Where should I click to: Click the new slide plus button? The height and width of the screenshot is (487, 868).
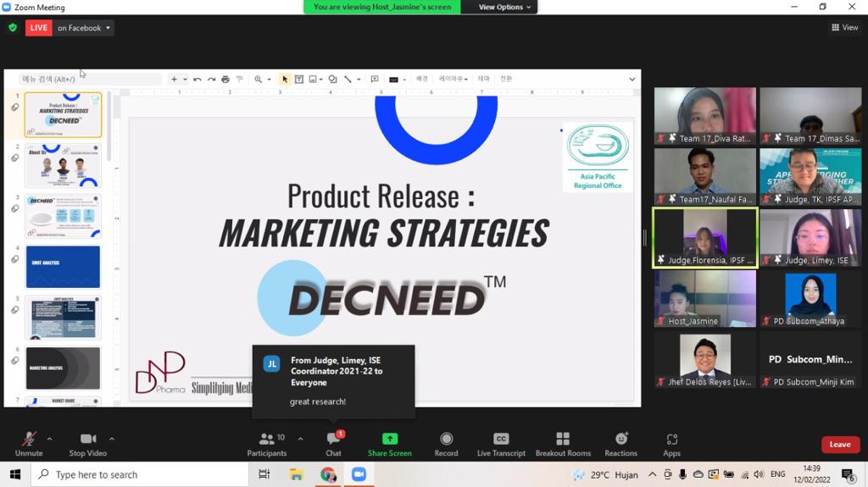tap(174, 79)
